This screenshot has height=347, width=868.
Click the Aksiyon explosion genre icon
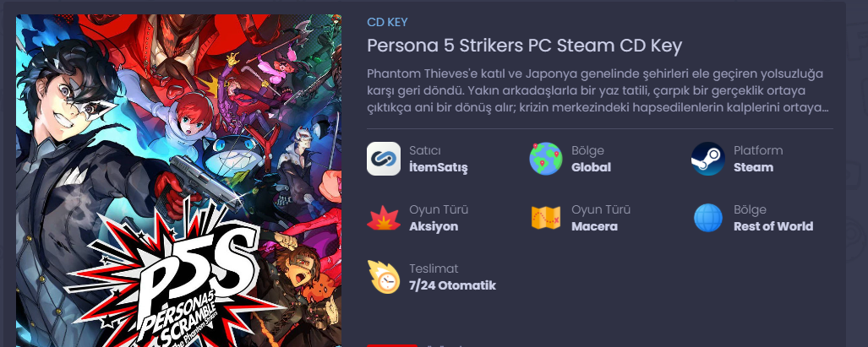[384, 218]
